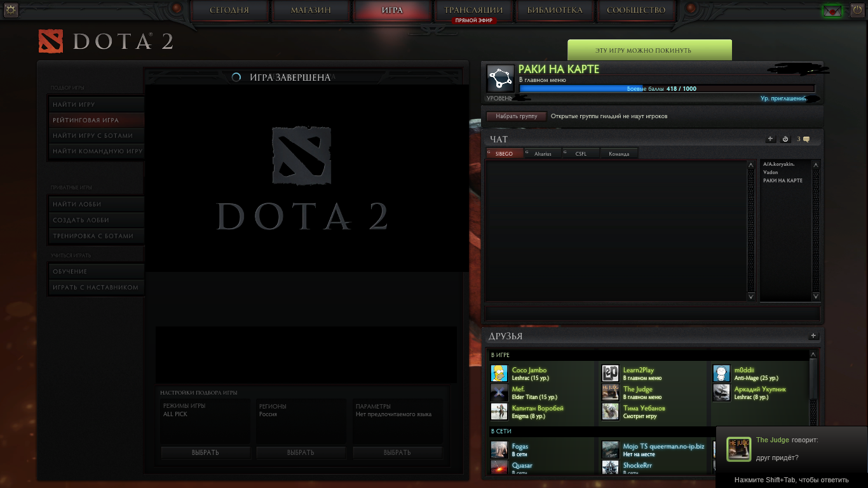Select ТРЕНИРОВКА С БОТАМИ
The image size is (868, 488).
click(x=97, y=236)
